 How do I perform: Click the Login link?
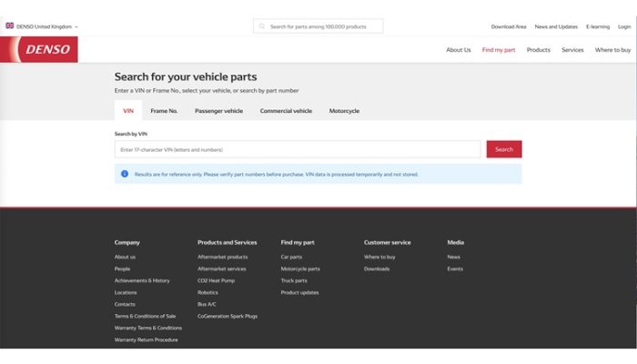tap(624, 26)
